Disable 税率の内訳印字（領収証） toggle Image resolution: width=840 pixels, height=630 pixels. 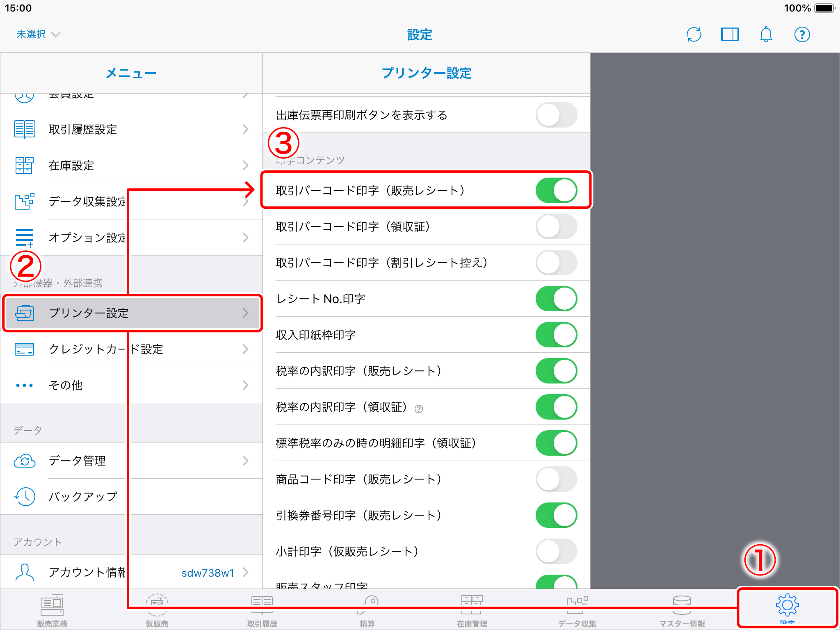pos(556,407)
